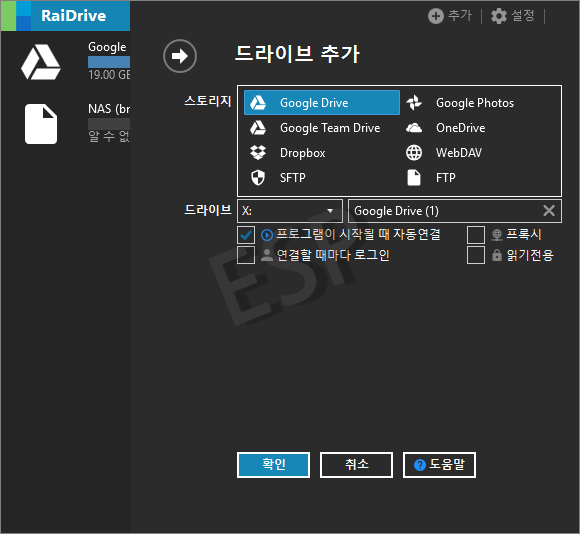
Task: Choose SFTP storage option
Action: (322, 178)
